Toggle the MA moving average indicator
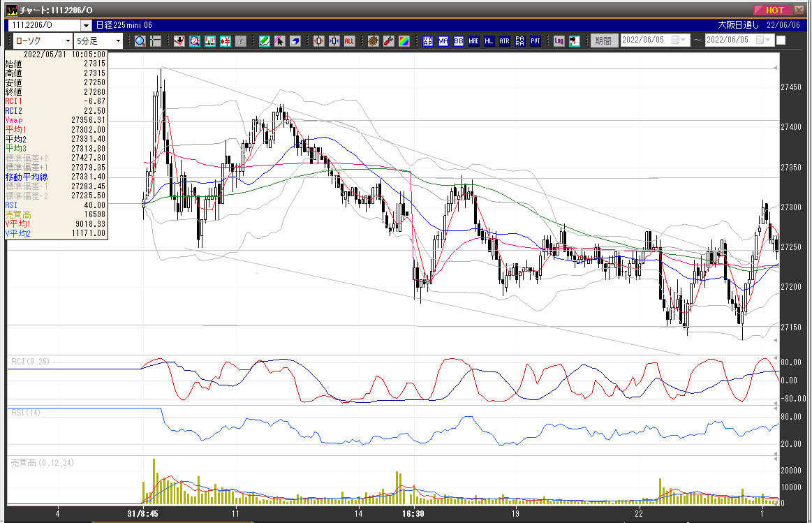This screenshot has height=523, width=812. pyautogui.click(x=443, y=41)
